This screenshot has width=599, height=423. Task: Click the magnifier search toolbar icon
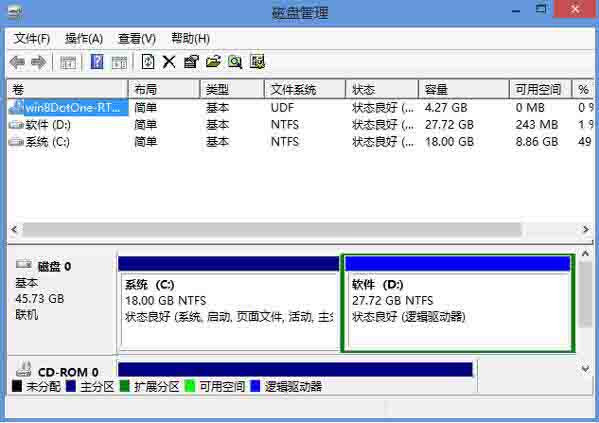click(235, 62)
